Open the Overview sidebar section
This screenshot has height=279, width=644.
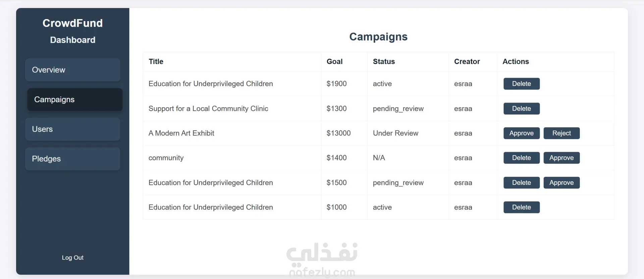[x=72, y=70]
